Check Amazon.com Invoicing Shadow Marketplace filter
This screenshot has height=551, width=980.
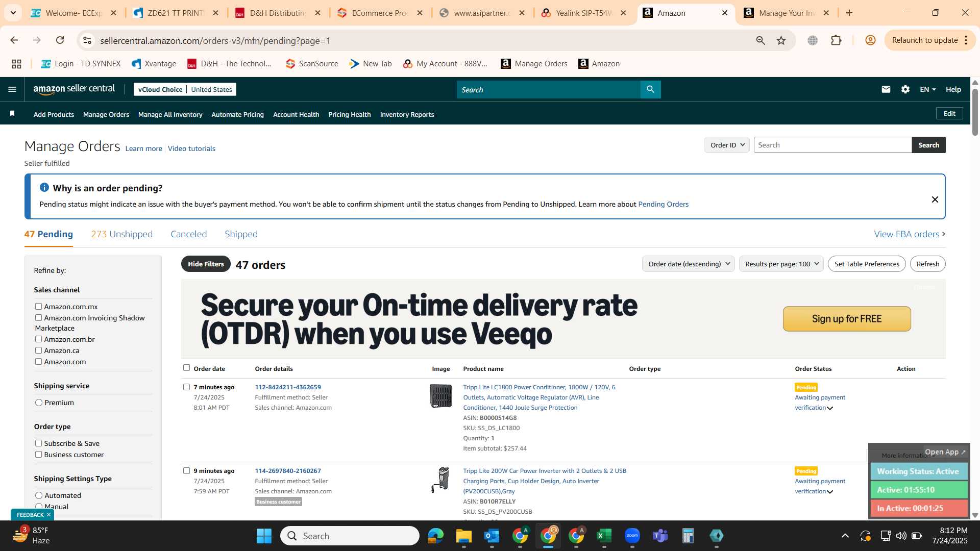click(38, 317)
